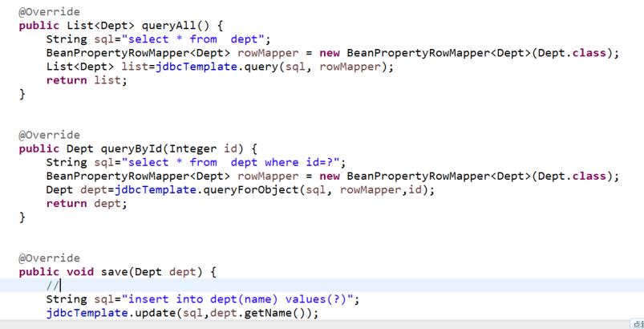Viewport: 644px width, 329px height.
Task: Click the @Override annotation above queryAll
Action: point(49,12)
